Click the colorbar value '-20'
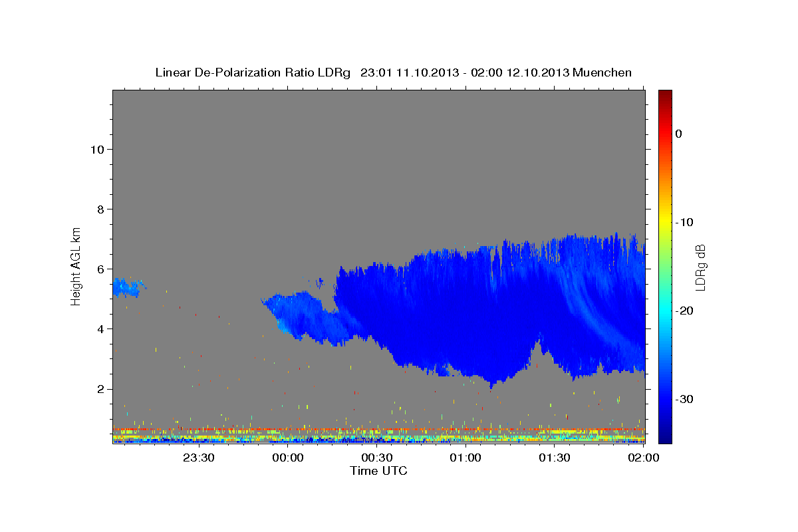The image size is (798, 532). (684, 311)
